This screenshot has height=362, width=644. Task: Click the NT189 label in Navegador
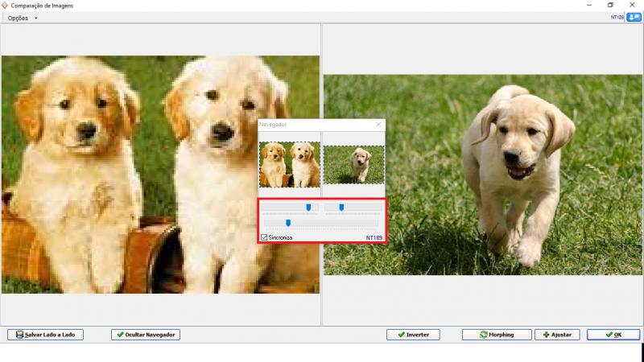[374, 238]
